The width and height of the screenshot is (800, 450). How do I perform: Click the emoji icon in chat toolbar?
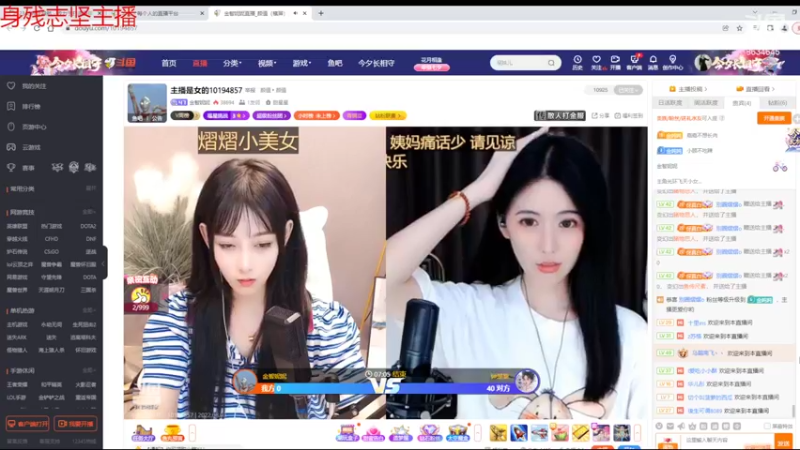pos(659,426)
